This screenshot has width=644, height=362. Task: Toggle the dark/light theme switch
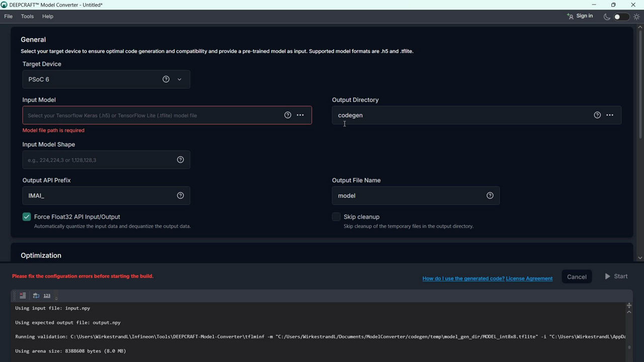[x=621, y=17]
